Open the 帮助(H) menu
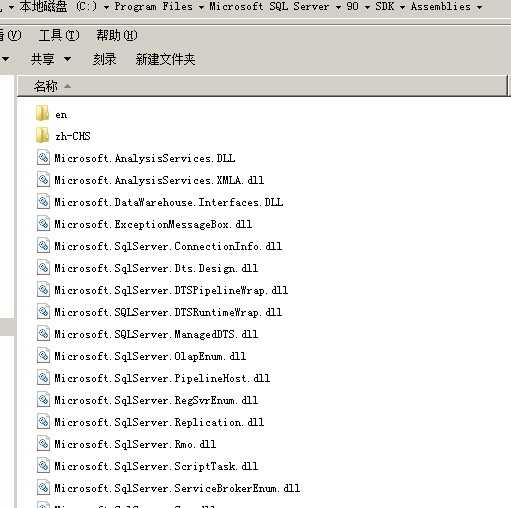Image resolution: width=511 pixels, height=508 pixels. click(x=117, y=35)
